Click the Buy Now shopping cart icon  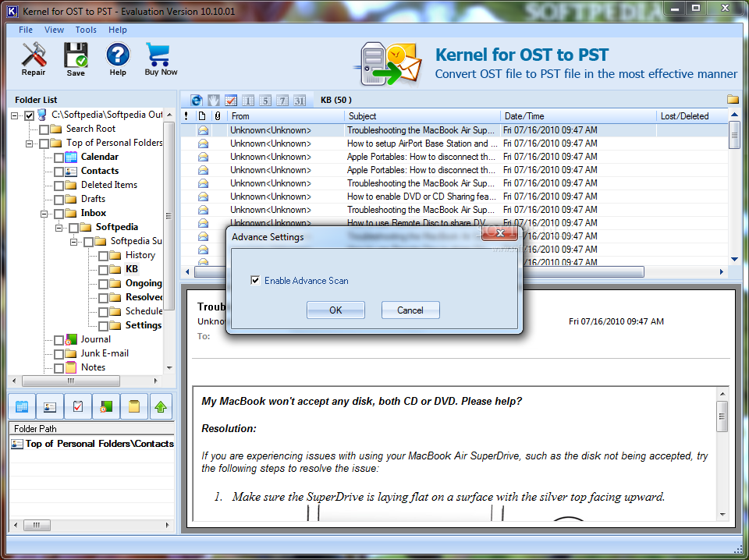point(161,59)
